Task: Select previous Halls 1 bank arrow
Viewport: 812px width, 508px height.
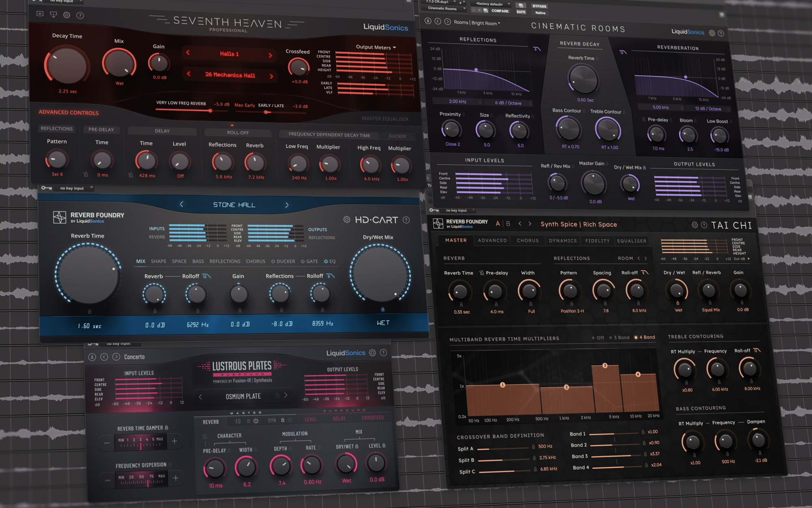Action: tap(188, 52)
